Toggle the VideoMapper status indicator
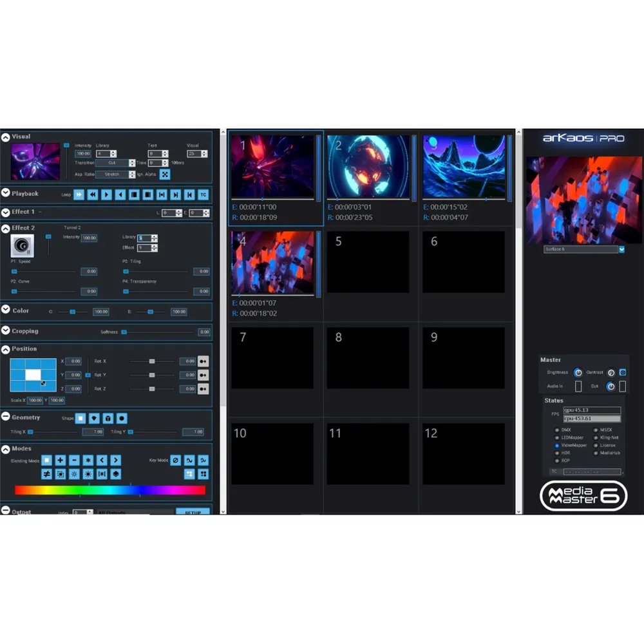Image resolution: width=644 pixels, height=644 pixels. point(557,445)
